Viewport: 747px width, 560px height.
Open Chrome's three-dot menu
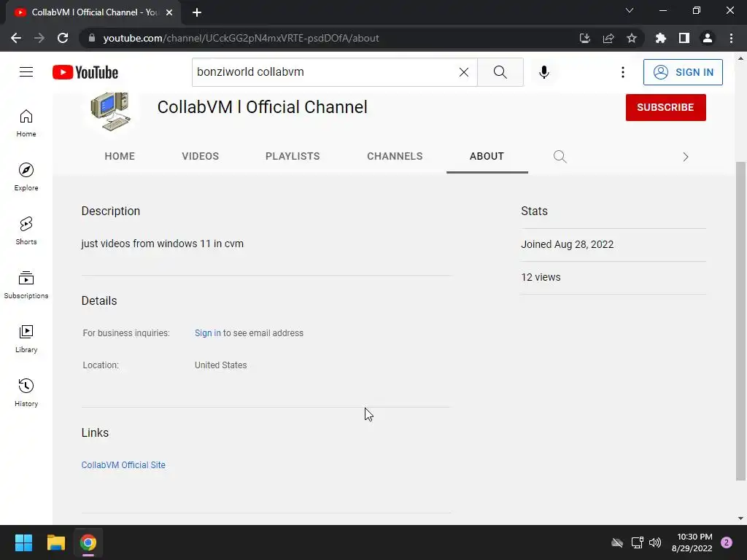click(x=731, y=38)
